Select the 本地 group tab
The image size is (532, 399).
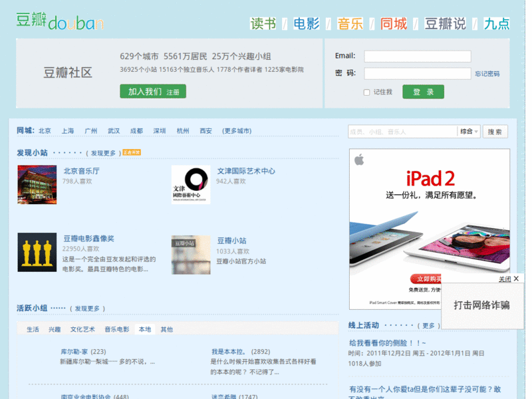145,329
